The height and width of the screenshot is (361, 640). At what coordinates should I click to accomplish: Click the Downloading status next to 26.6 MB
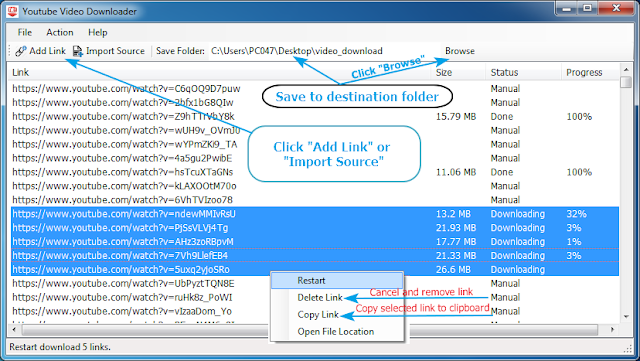[518, 270]
